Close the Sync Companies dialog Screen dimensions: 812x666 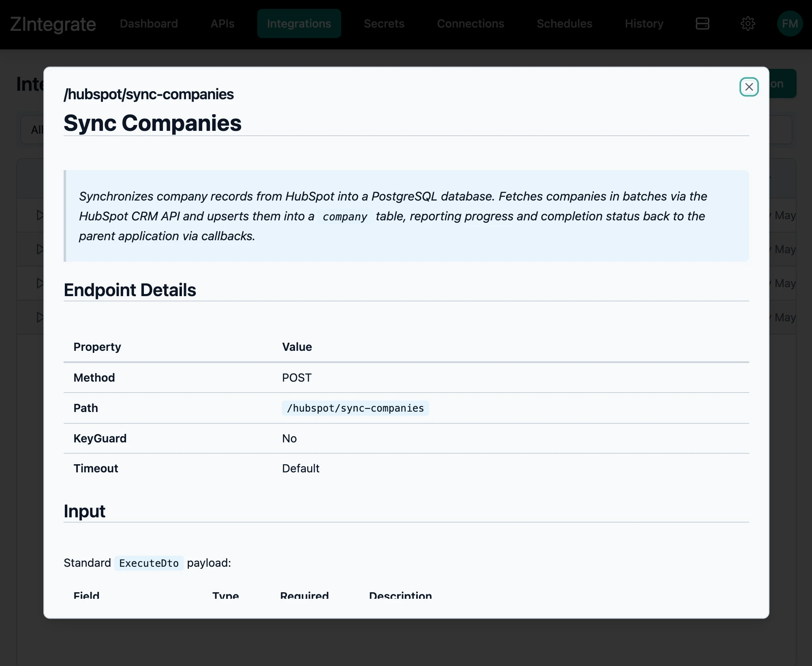[x=749, y=87]
